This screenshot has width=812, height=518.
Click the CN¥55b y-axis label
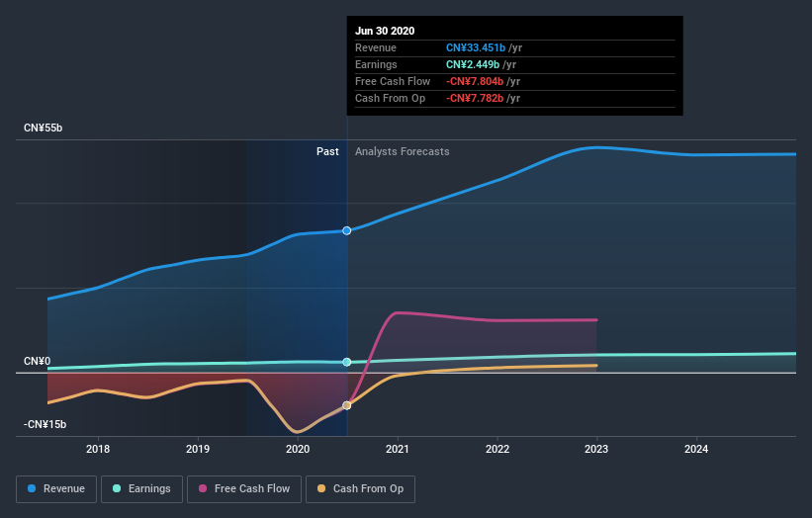43,129
